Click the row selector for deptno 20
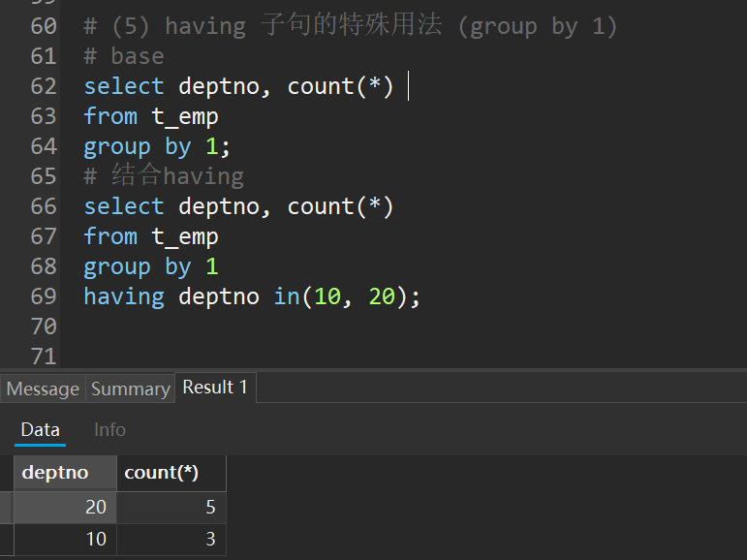Viewport: 747px width, 560px height. pyautogui.click(x=6, y=507)
